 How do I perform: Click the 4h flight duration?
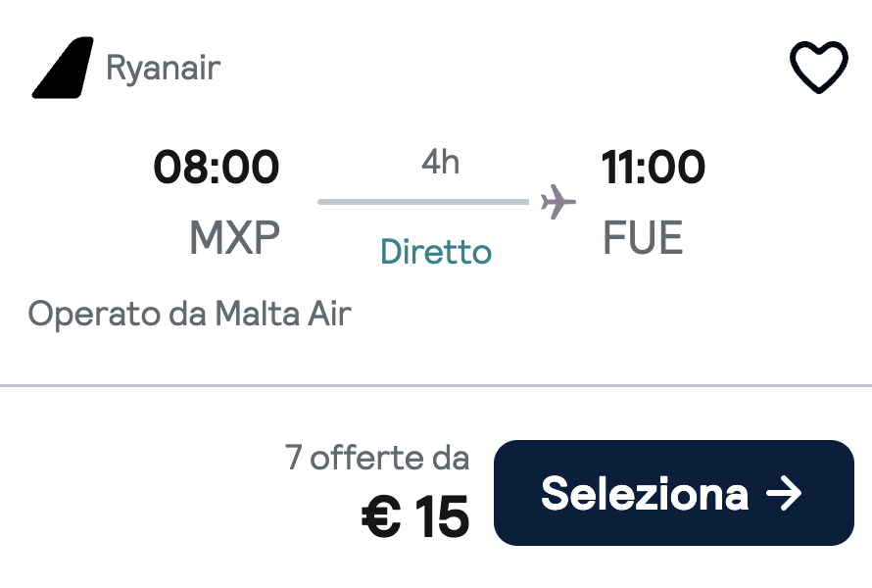[x=440, y=163]
